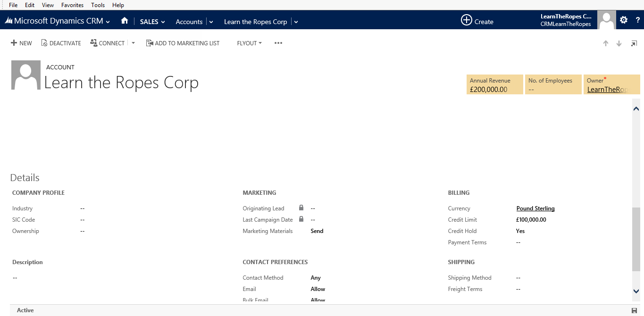
Task: Pop out the record in a new window
Action: pyautogui.click(x=634, y=43)
